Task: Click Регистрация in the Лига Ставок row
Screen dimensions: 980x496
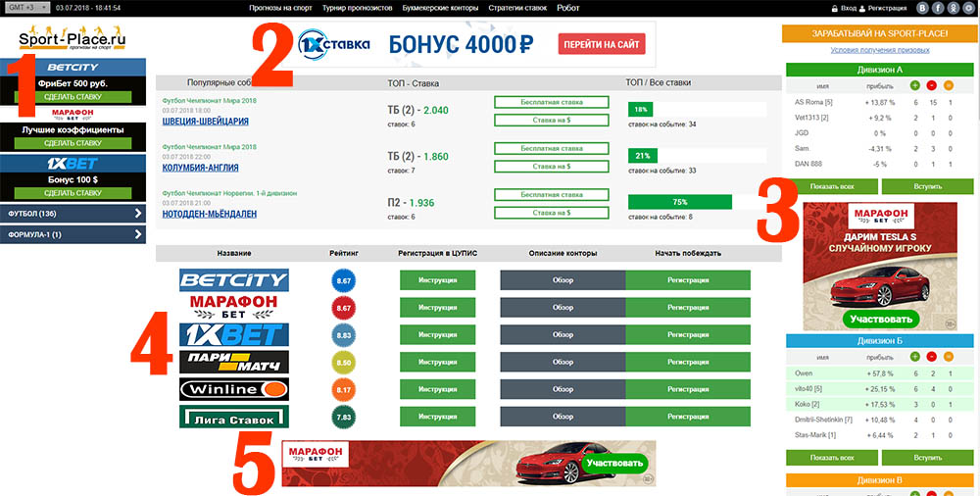Action: 688,417
